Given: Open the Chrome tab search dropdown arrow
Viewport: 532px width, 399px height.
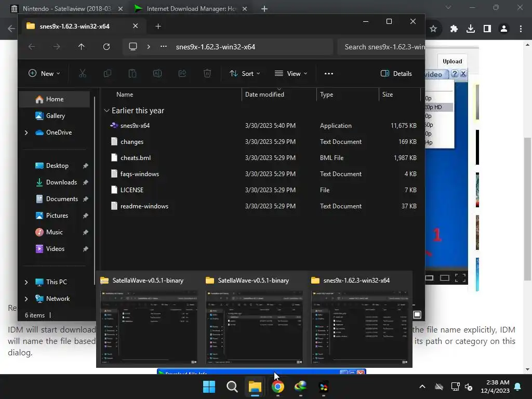Looking at the screenshot, I should [x=448, y=7].
